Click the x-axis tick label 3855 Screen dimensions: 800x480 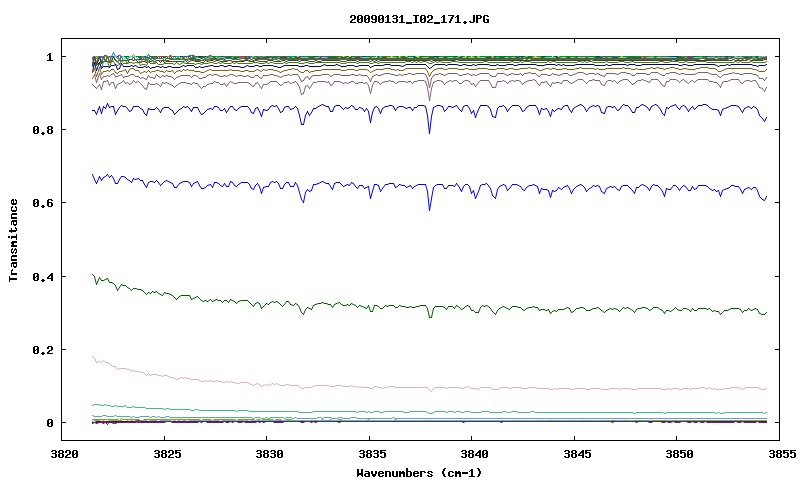(x=783, y=454)
